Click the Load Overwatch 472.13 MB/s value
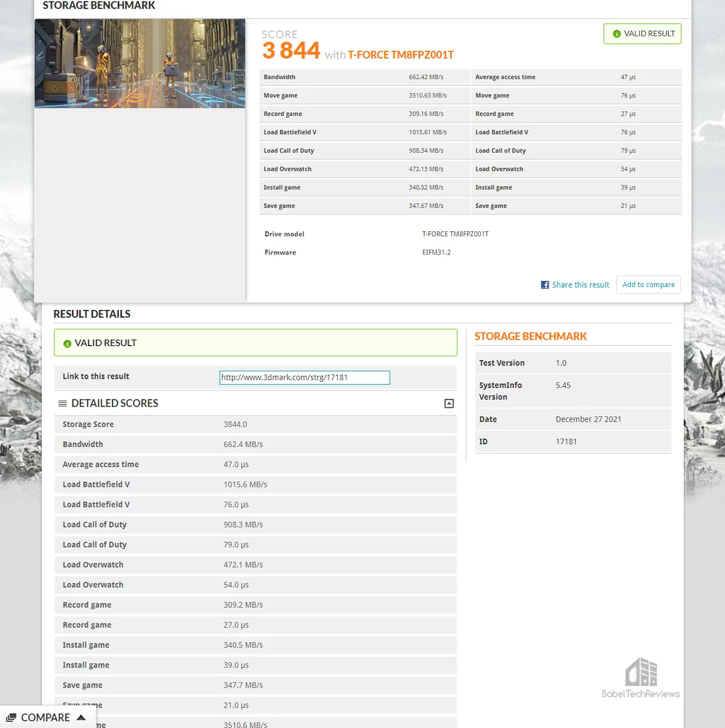 tap(426, 169)
